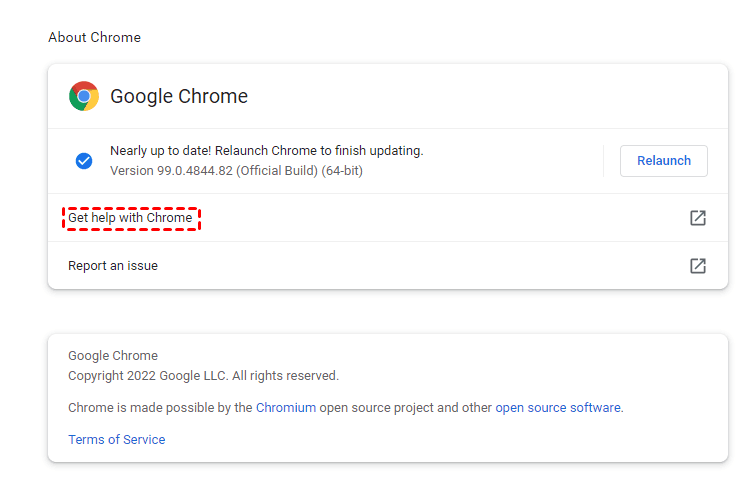Click "Chrome is made possible by the" text
Image resolution: width=756 pixels, height=484 pixels.
pos(160,408)
